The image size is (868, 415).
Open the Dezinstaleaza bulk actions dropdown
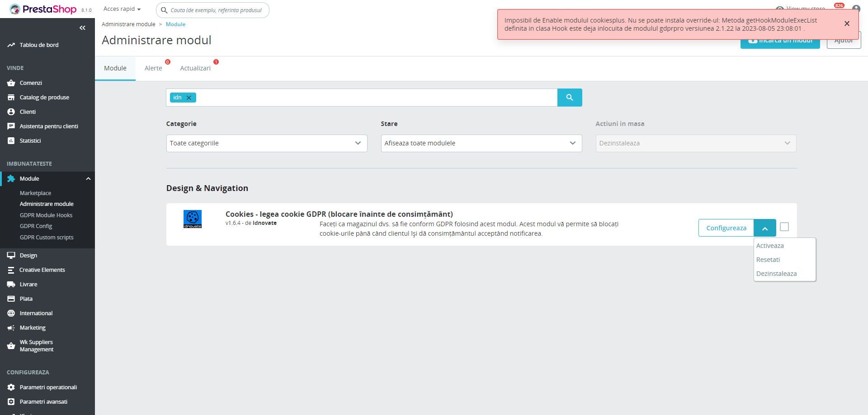click(x=696, y=143)
